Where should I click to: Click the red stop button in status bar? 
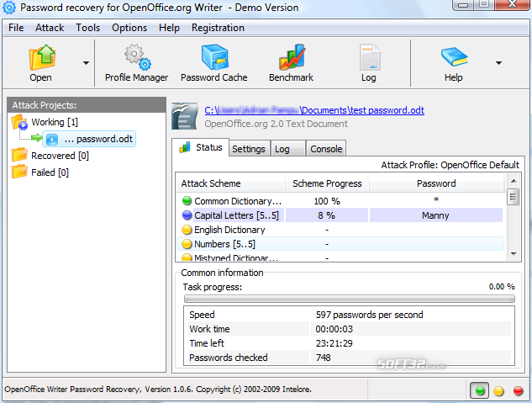pyautogui.click(x=518, y=390)
